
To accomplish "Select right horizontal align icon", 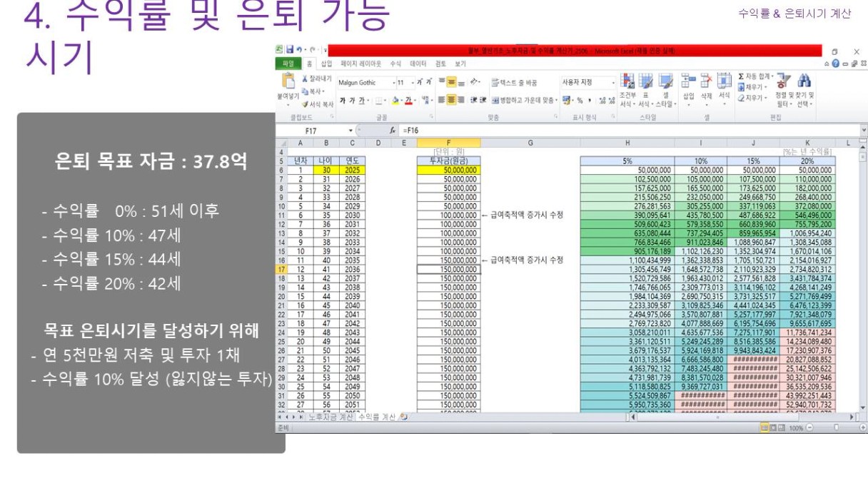I will (462, 101).
